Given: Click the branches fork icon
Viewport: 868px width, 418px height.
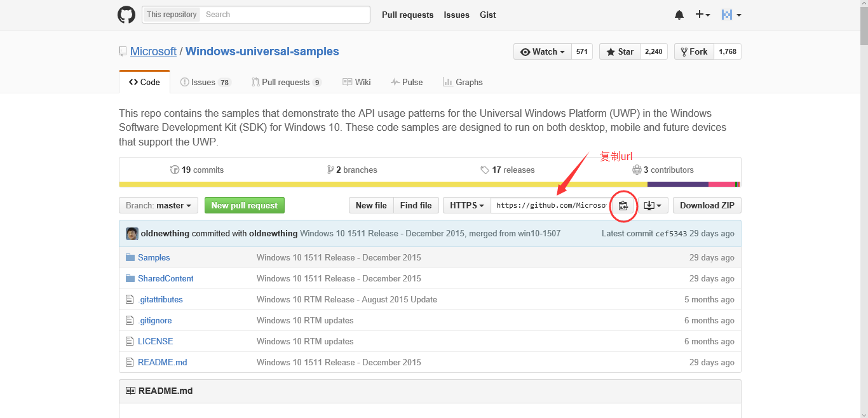Looking at the screenshot, I should (x=330, y=170).
